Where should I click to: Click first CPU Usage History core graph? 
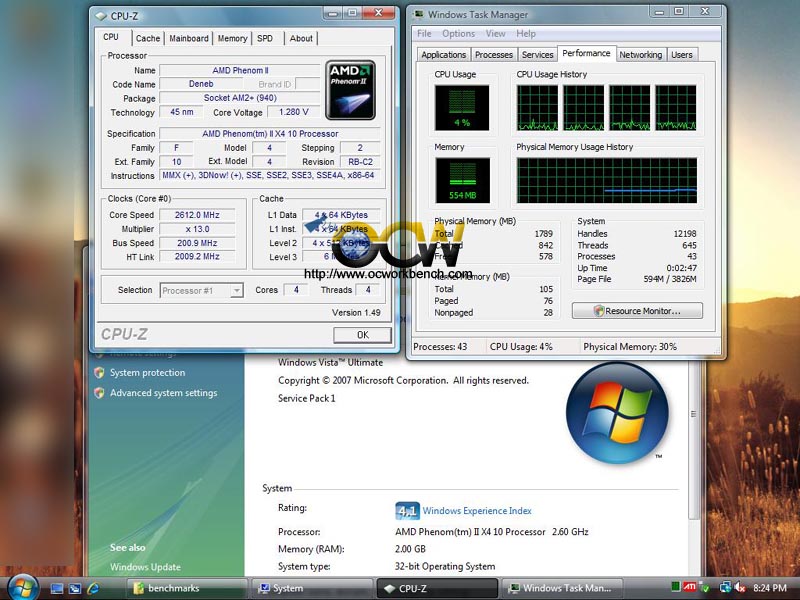537,108
